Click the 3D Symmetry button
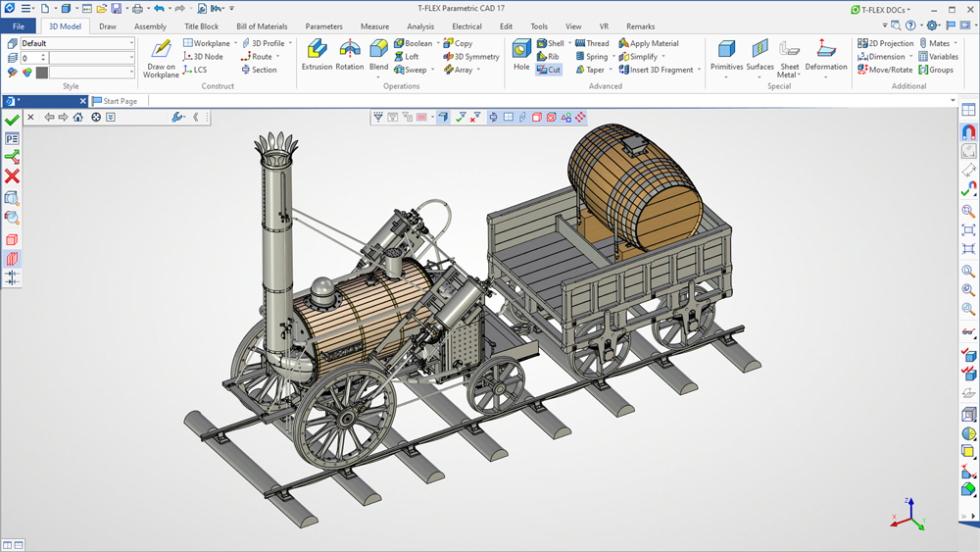This screenshot has width=980, height=552. pyautogui.click(x=471, y=56)
